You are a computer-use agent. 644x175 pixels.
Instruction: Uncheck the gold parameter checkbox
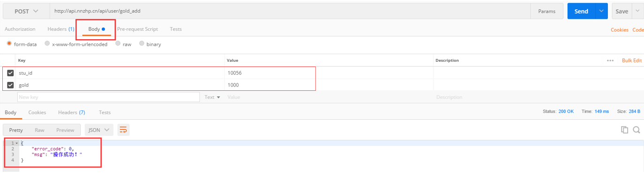[x=10, y=85]
